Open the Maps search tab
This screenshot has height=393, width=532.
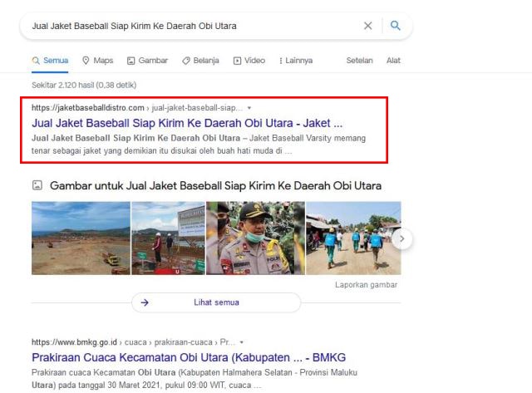pyautogui.click(x=97, y=61)
